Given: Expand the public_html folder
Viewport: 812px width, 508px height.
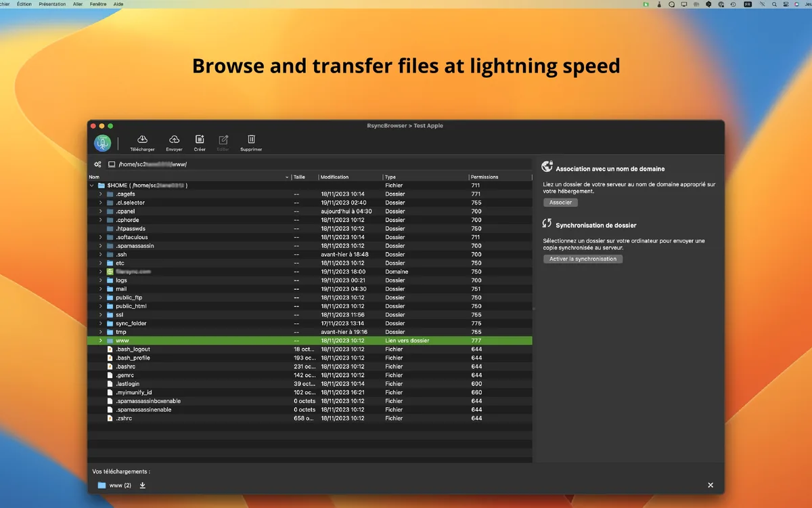Looking at the screenshot, I should (x=100, y=305).
